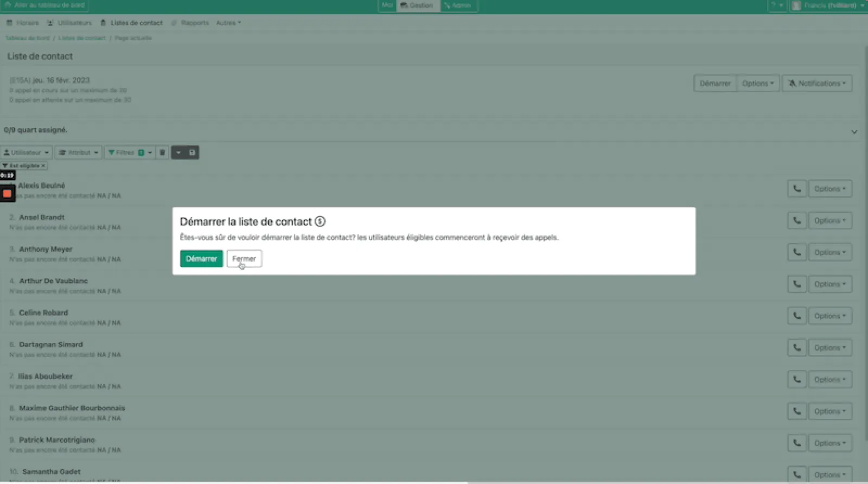This screenshot has height=484, width=868.
Task: Open the Rapports menu item
Action: [x=194, y=23]
